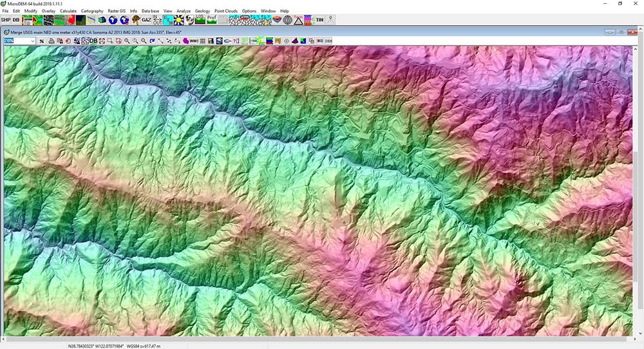The image size is (644, 349).
Task: Open the zoom percentage dropdown
Action: click(x=32, y=41)
